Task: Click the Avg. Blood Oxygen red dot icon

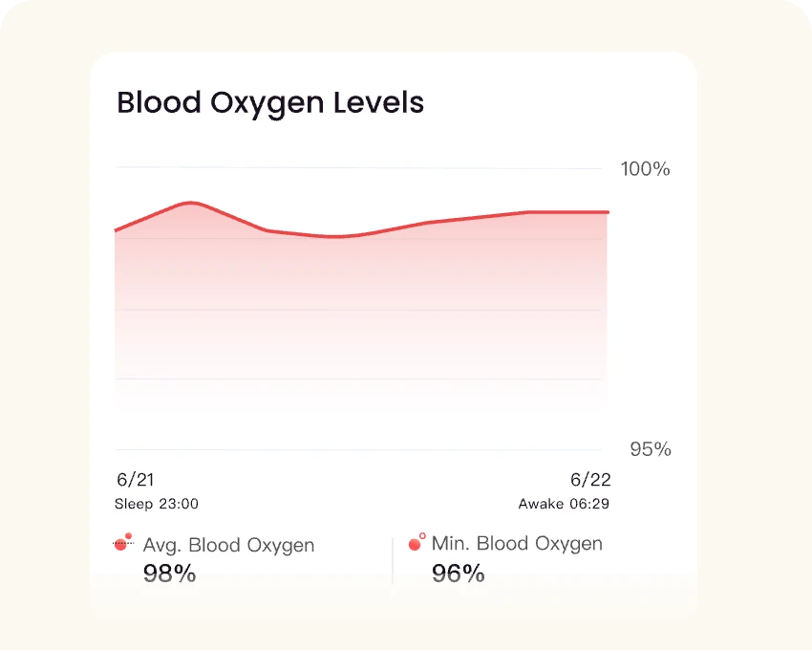Action: (121, 544)
